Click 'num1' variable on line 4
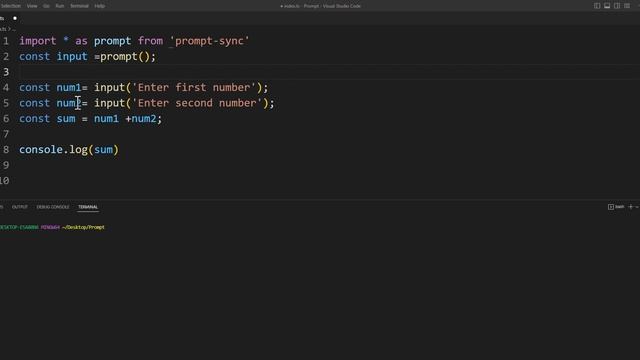Screen dimensions: 640x360 tap(69, 87)
